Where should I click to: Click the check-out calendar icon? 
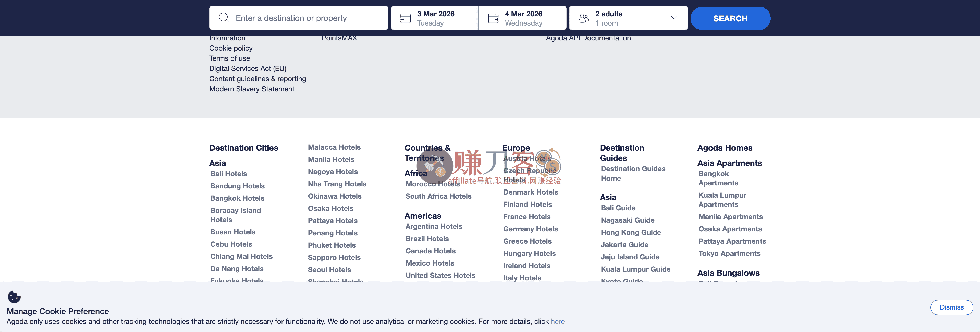(x=493, y=18)
